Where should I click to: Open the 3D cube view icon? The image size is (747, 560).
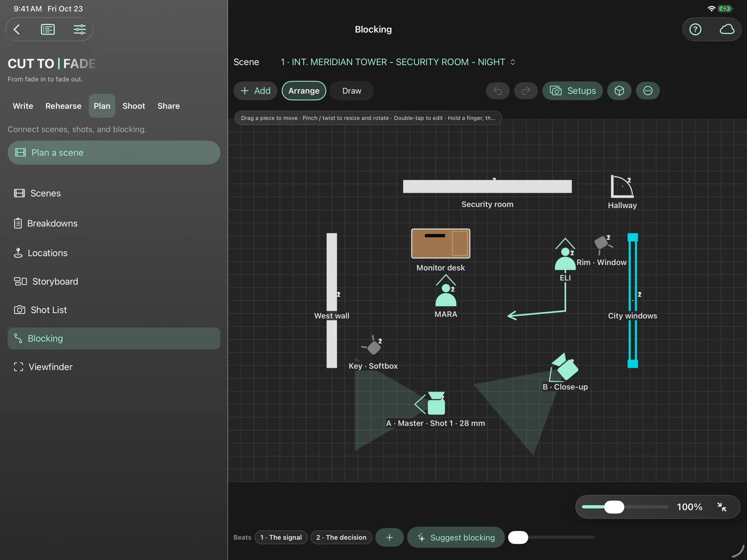(x=619, y=91)
